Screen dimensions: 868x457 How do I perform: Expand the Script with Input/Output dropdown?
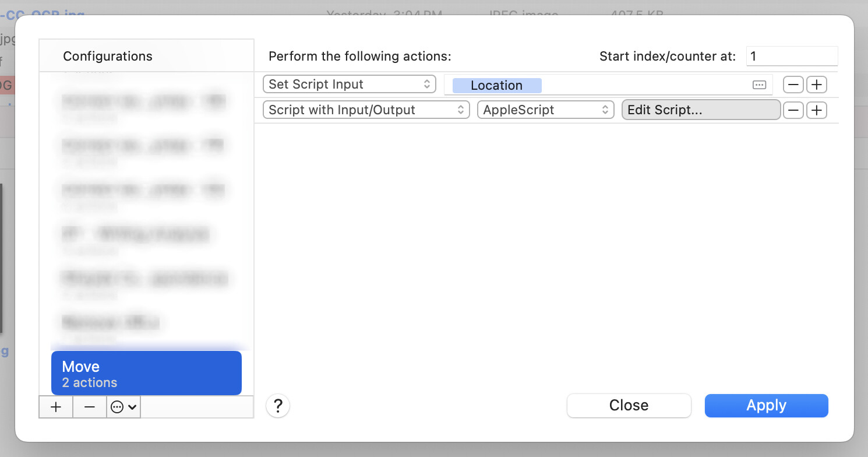(x=366, y=110)
